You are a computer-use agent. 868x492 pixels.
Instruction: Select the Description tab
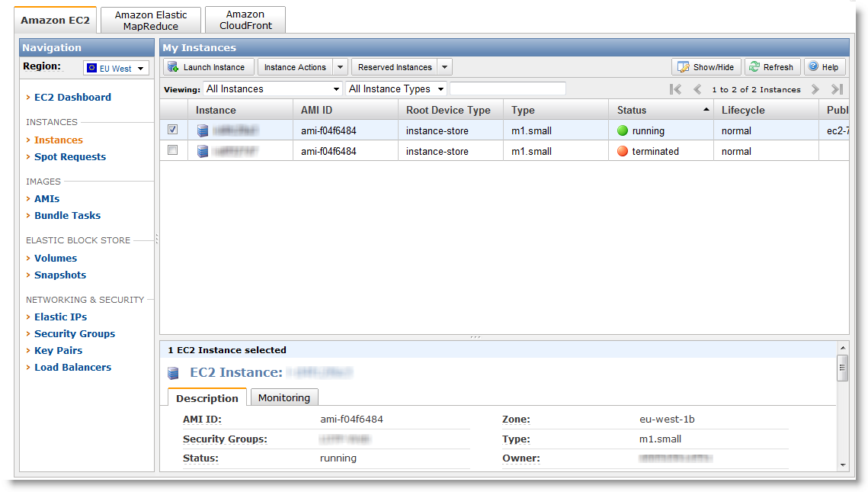click(207, 398)
